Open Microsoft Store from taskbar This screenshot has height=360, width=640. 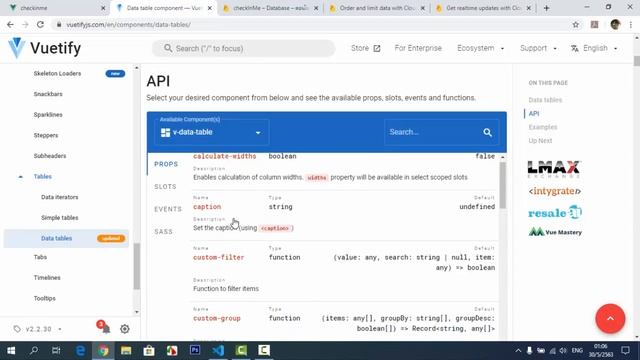point(149,350)
